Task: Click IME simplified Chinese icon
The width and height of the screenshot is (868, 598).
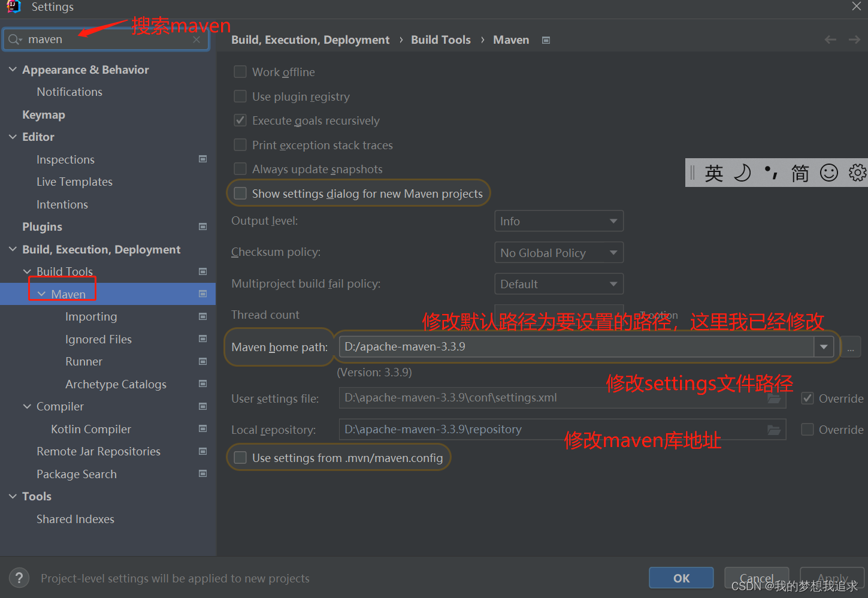Action: tap(800, 173)
